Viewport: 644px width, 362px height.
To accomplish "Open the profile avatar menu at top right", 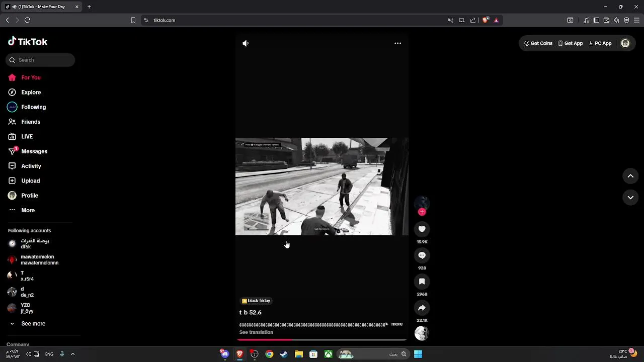I will (625, 43).
